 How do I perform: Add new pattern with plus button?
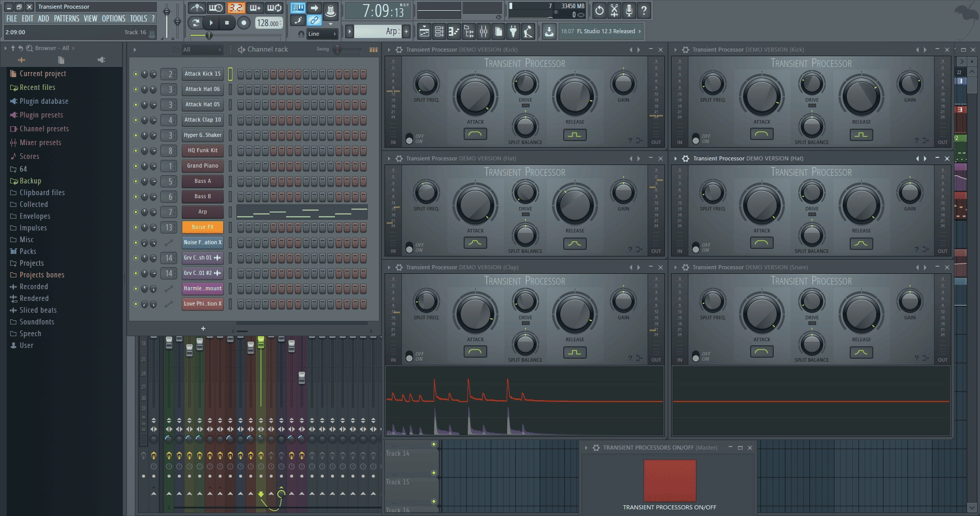coord(407,31)
